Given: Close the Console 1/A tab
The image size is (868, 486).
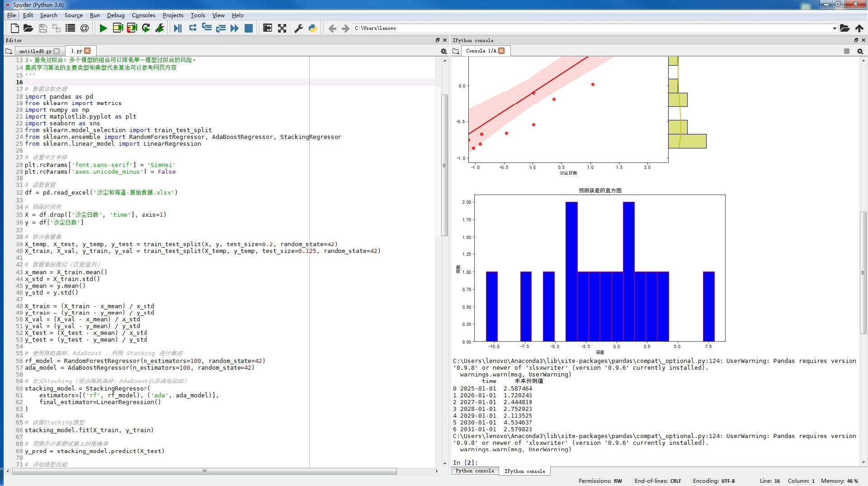Looking at the screenshot, I should tap(501, 51).
